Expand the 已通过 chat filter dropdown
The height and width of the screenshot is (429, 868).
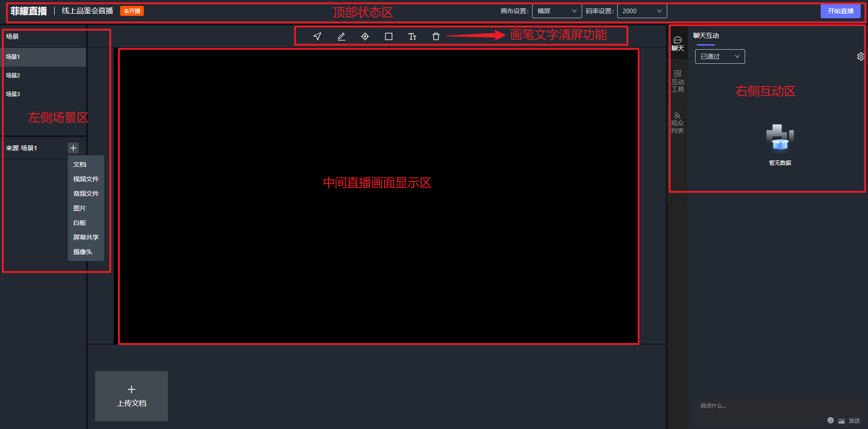pos(719,56)
